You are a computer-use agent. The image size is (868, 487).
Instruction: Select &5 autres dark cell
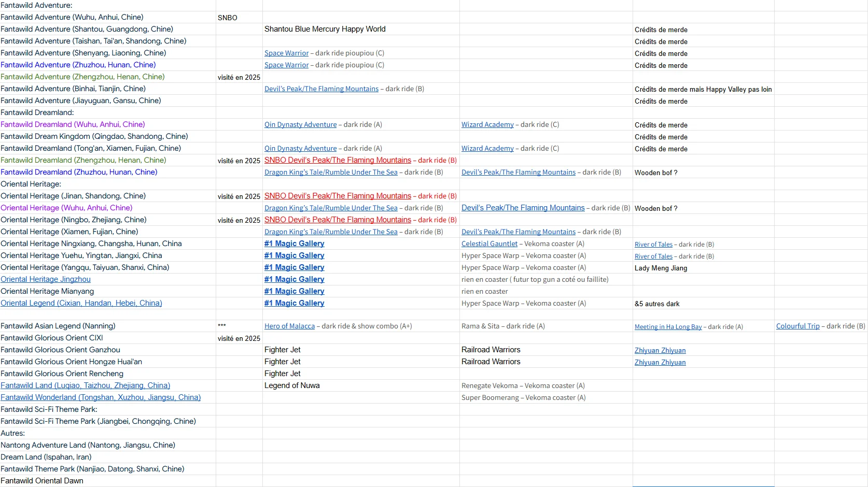coord(703,303)
